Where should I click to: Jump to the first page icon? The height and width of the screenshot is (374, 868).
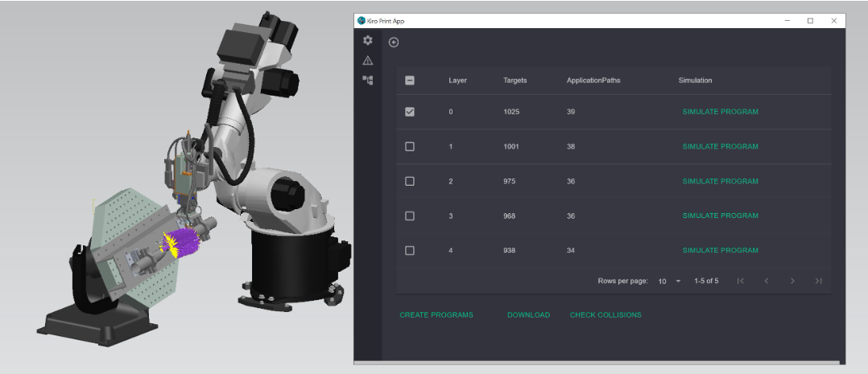[741, 281]
